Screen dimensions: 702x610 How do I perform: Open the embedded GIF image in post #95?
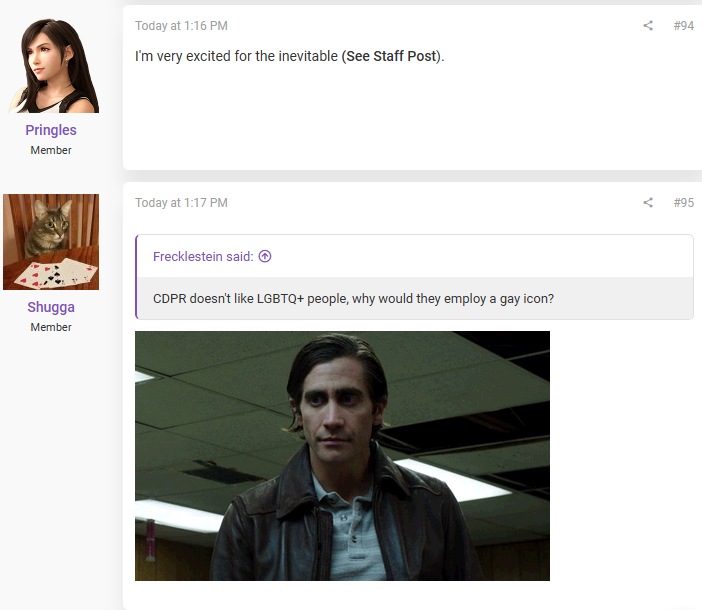point(342,456)
